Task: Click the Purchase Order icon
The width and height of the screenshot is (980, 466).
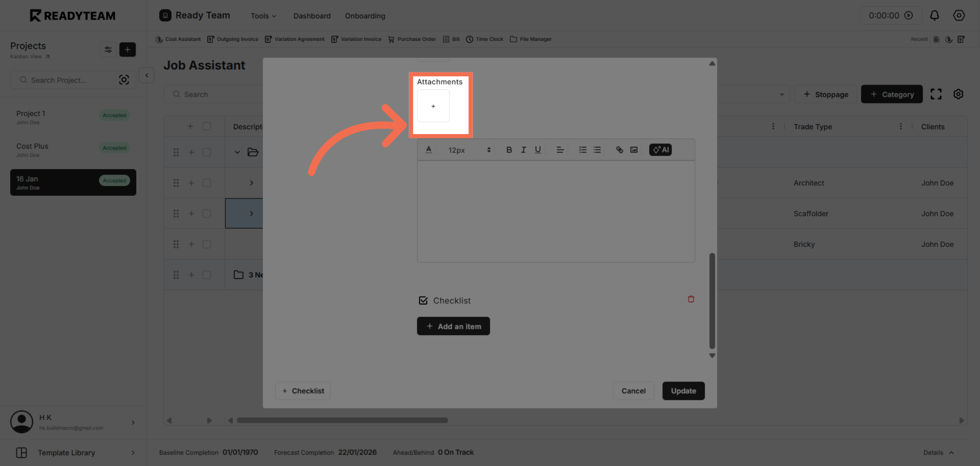Action: (390, 39)
